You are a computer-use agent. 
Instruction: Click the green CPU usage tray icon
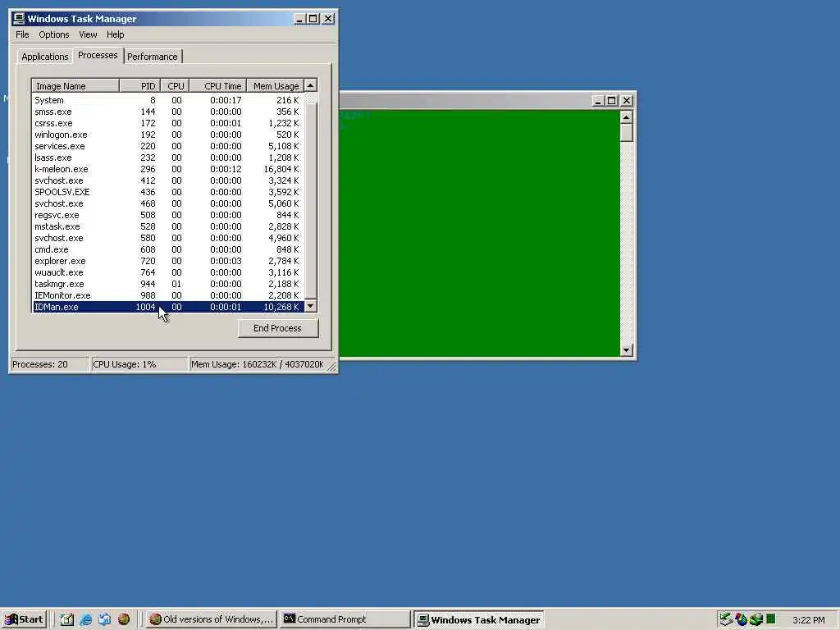coord(770,619)
